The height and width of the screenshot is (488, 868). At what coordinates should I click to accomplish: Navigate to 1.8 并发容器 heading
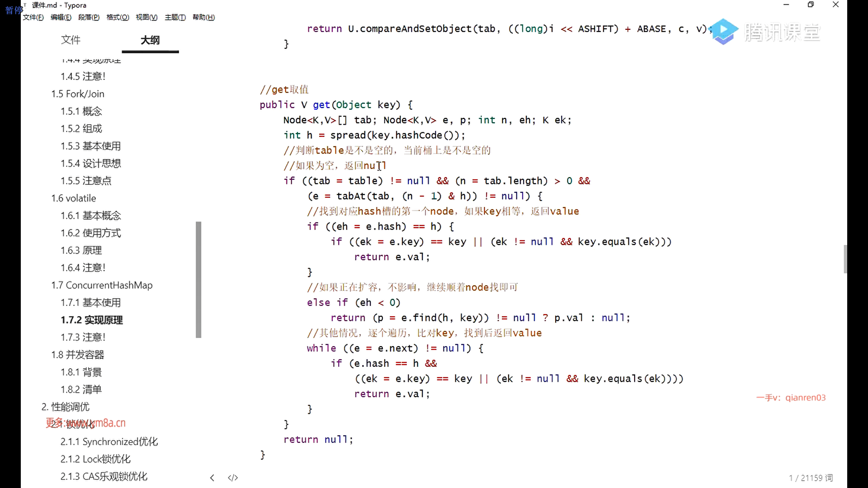point(78,355)
